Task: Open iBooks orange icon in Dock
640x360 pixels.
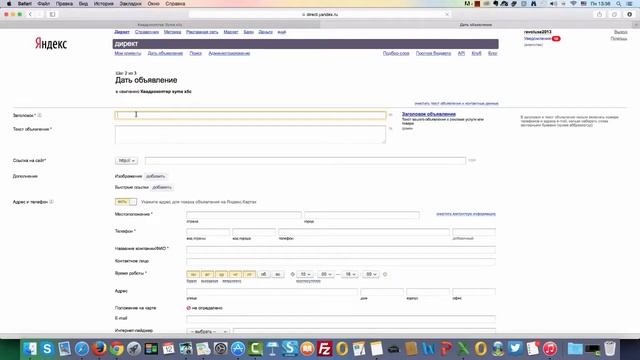Action: click(307, 349)
